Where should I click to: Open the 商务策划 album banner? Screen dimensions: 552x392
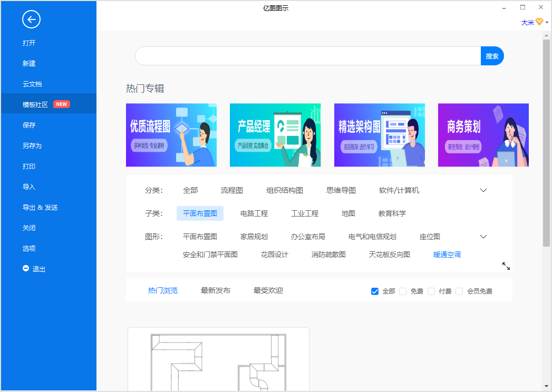coord(483,135)
